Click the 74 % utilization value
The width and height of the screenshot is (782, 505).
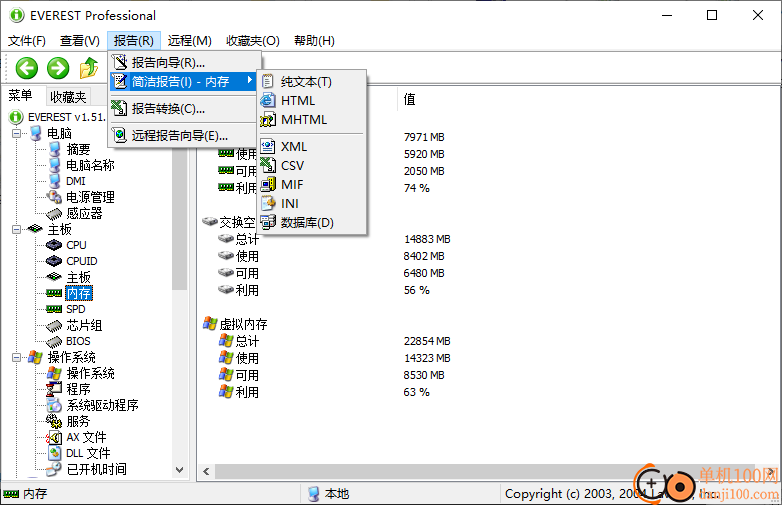point(416,188)
